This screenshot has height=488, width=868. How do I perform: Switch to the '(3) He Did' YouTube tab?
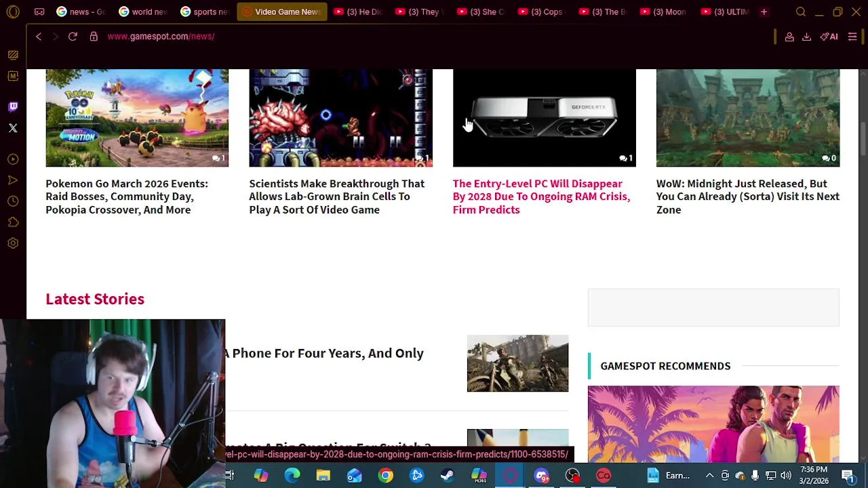tap(359, 12)
